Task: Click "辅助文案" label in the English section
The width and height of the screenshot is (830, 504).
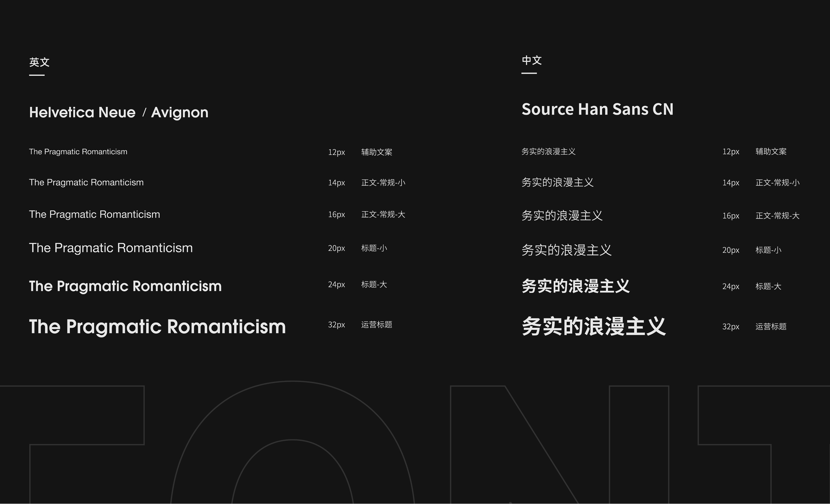Action: tap(377, 152)
